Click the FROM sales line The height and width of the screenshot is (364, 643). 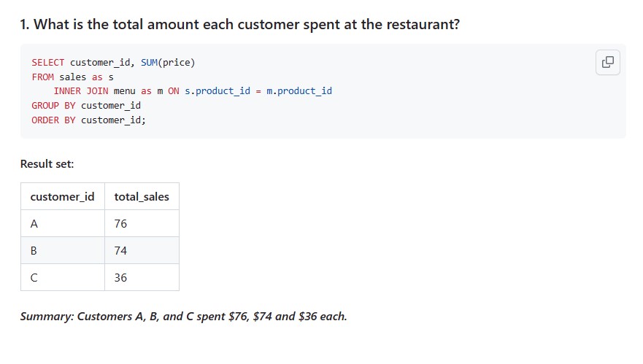72,77
